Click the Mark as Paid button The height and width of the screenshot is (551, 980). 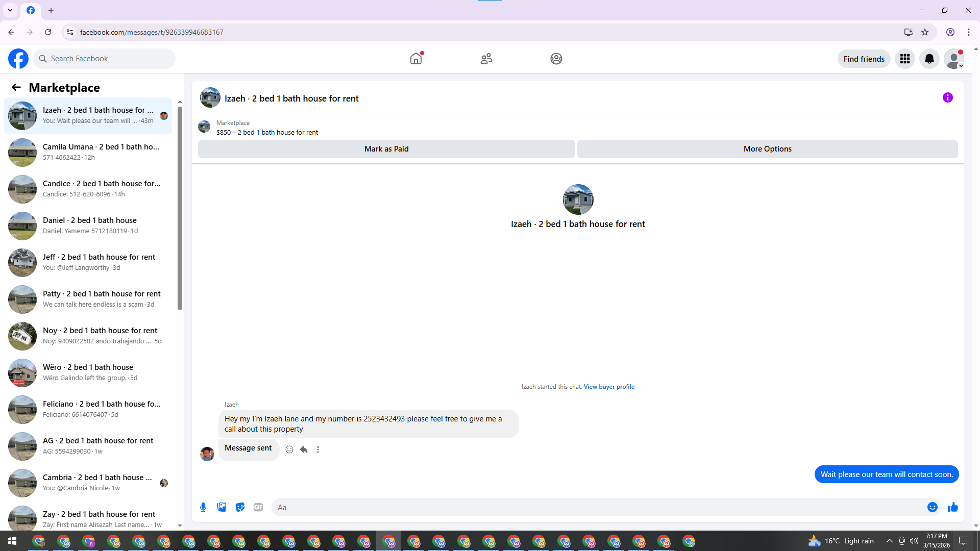click(386, 149)
